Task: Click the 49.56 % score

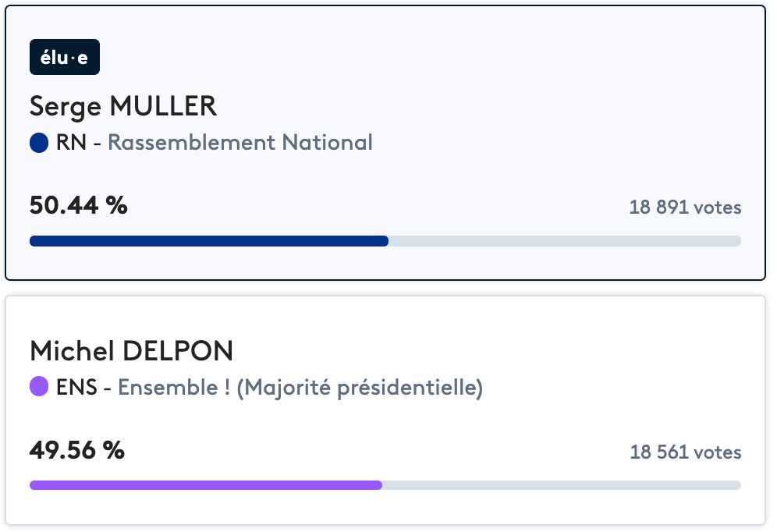Action: coord(76,450)
